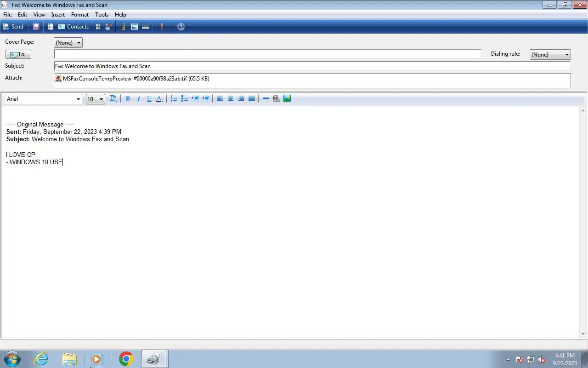Click inside the To recipient field
Viewport: 588px width, 368px height.
[267, 54]
